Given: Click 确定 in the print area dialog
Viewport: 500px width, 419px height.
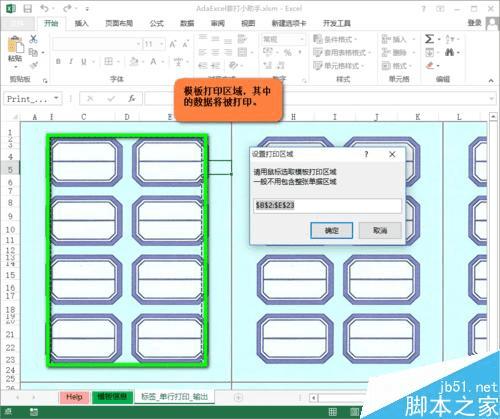Looking at the screenshot, I should pos(331,230).
